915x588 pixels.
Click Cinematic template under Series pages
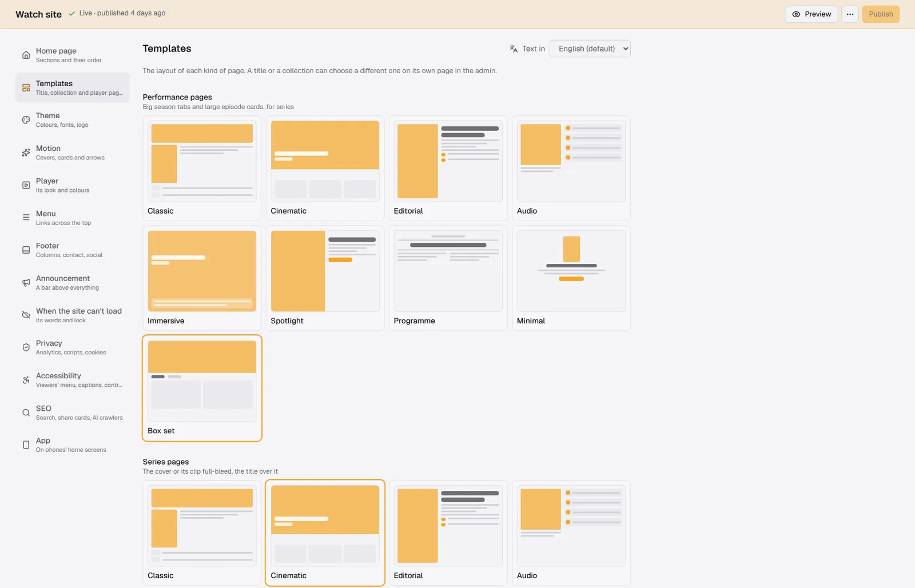coord(325,533)
